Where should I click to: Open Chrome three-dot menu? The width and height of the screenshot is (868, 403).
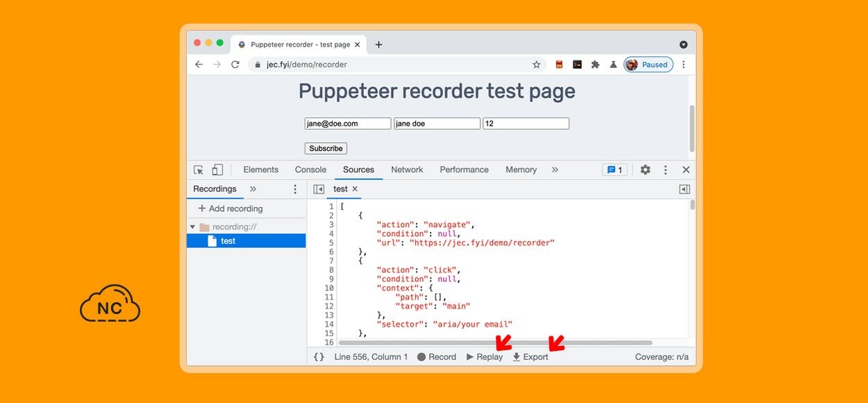(x=683, y=65)
